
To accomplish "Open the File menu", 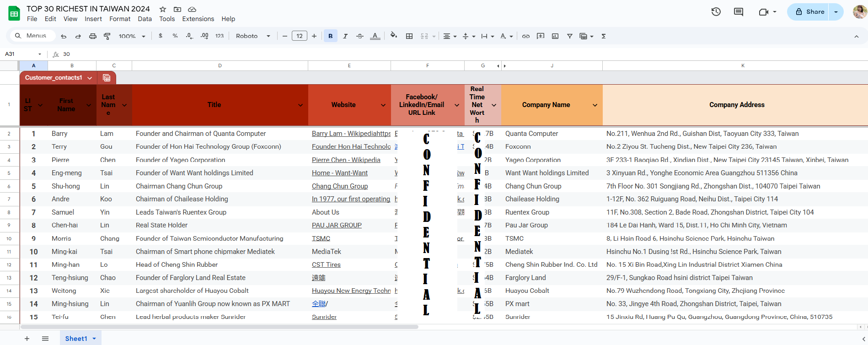I will click(32, 19).
